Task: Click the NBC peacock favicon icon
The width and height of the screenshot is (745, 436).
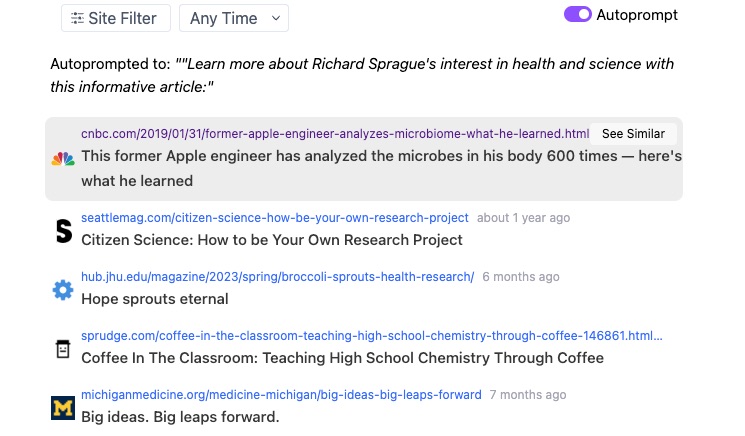Action: [63, 159]
